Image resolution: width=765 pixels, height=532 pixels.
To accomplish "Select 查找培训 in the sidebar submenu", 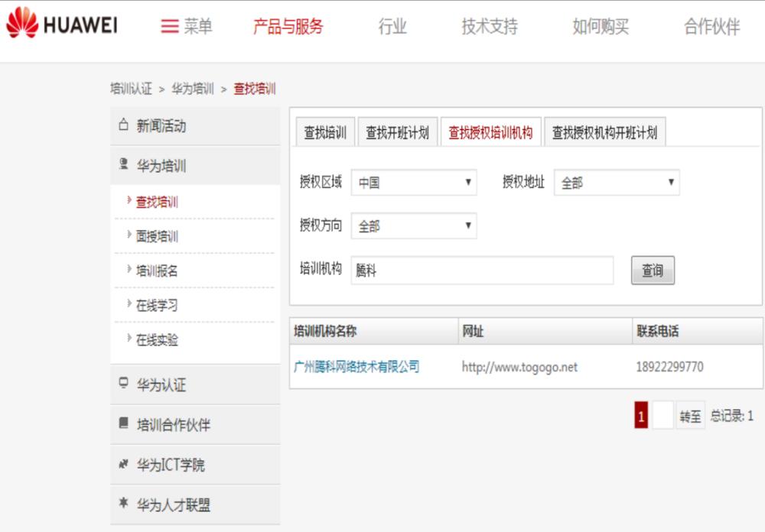I will [x=157, y=201].
